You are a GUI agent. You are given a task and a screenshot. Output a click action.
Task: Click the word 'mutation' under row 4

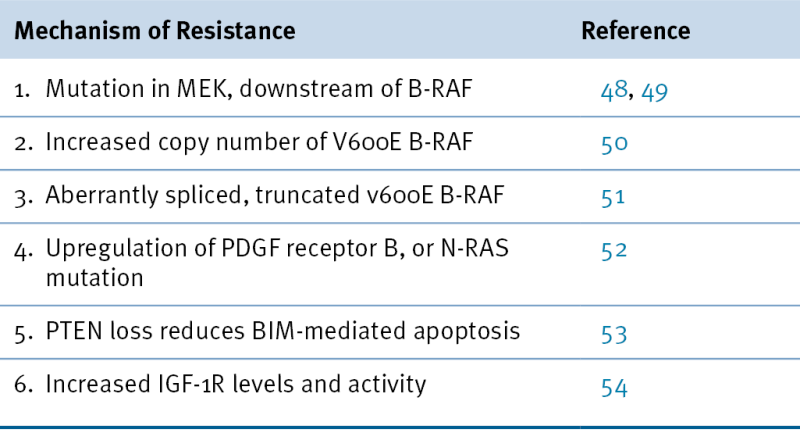(88, 273)
